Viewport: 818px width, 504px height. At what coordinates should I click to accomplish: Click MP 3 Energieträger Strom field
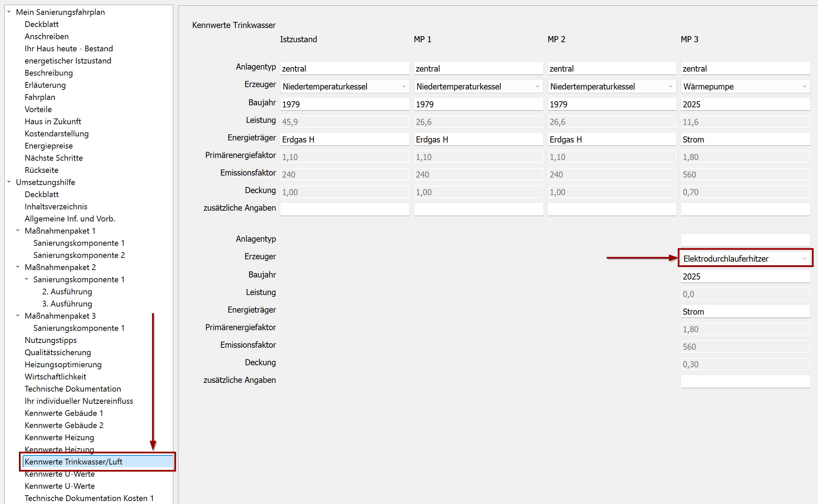point(745,139)
